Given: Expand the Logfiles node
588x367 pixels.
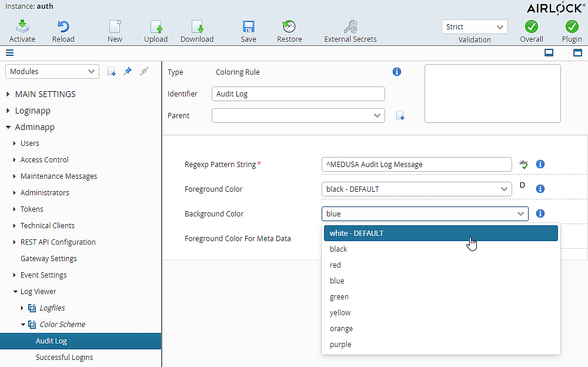Looking at the screenshot, I should (x=22, y=308).
